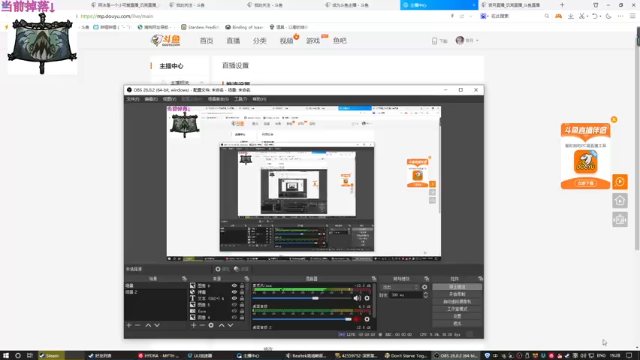This screenshot has height=360, width=640.
Task: Switch to Don't Starve Together taskbar item
Action: point(406,356)
